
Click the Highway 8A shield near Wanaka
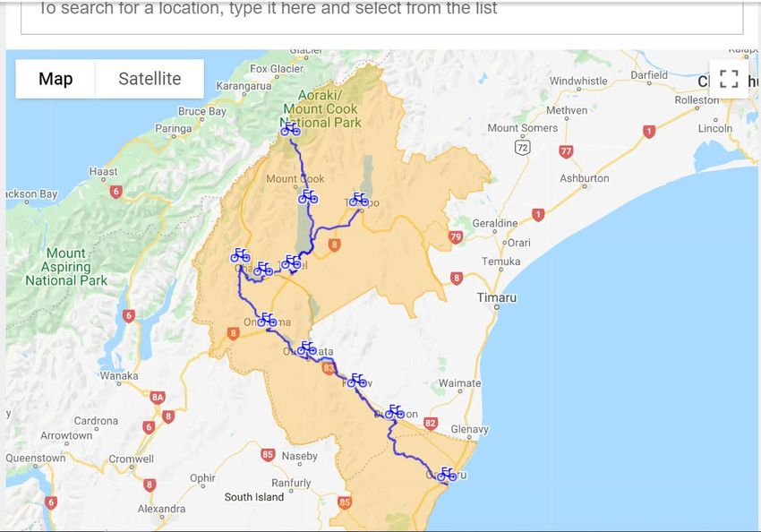tap(158, 398)
